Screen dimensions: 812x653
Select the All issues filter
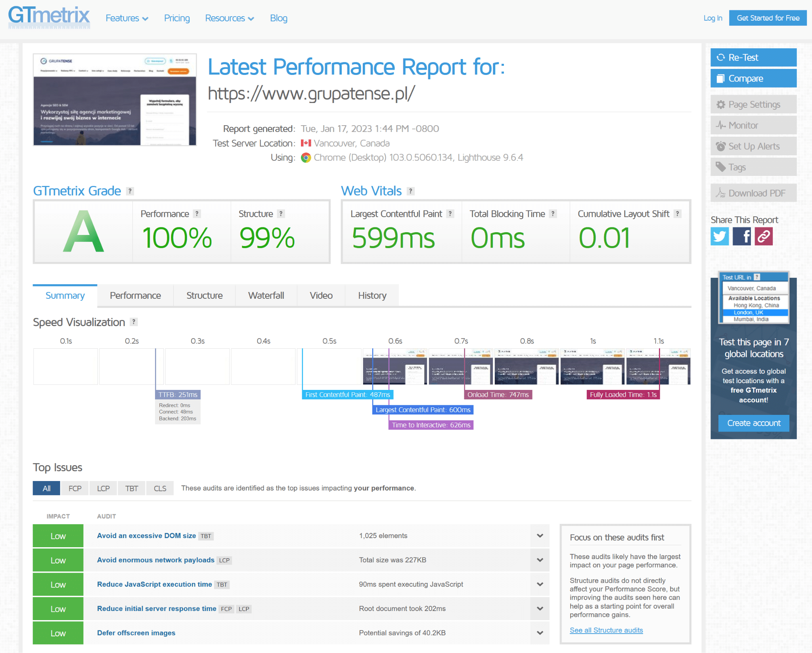click(46, 489)
